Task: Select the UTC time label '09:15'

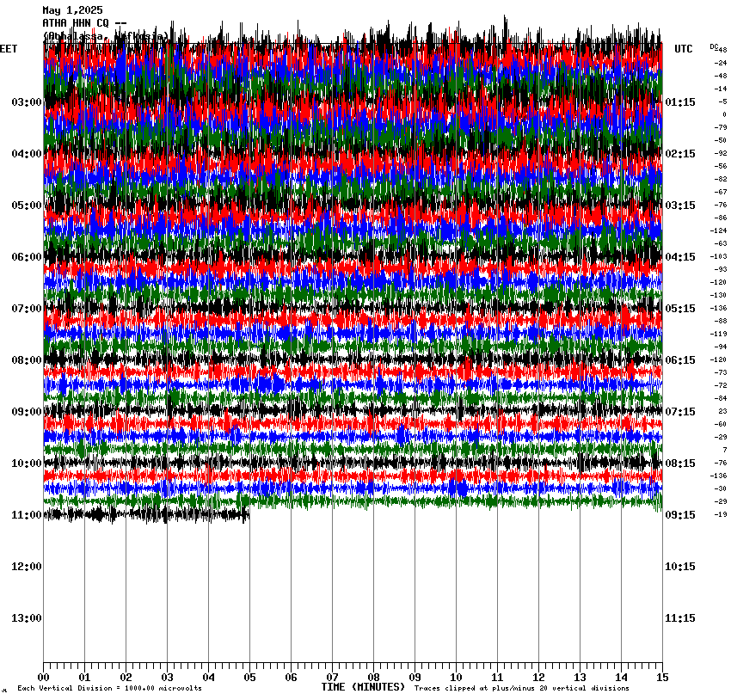Action: [x=680, y=515]
